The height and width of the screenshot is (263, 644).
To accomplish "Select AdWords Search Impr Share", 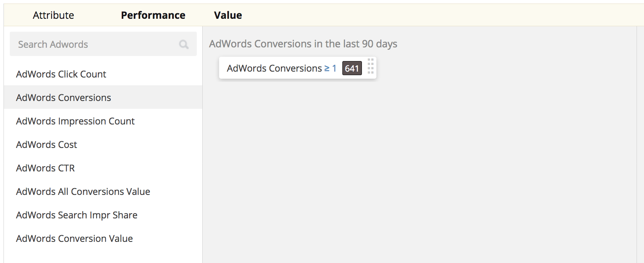I will pos(77,215).
